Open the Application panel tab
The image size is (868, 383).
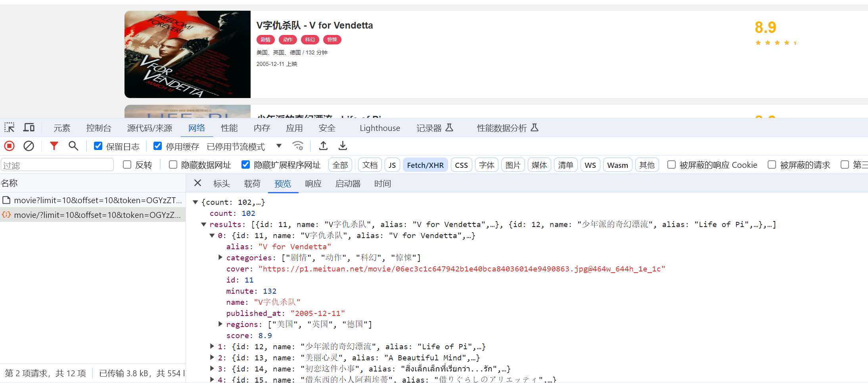[x=294, y=128]
